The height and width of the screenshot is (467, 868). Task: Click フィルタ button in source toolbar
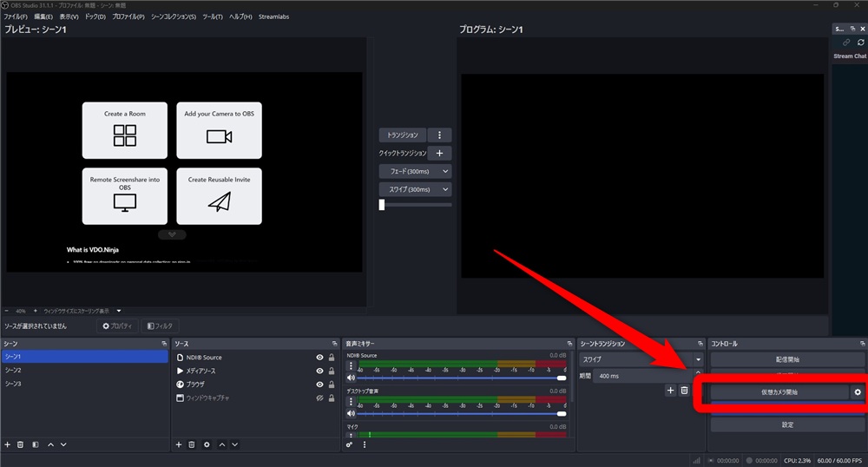(x=160, y=326)
